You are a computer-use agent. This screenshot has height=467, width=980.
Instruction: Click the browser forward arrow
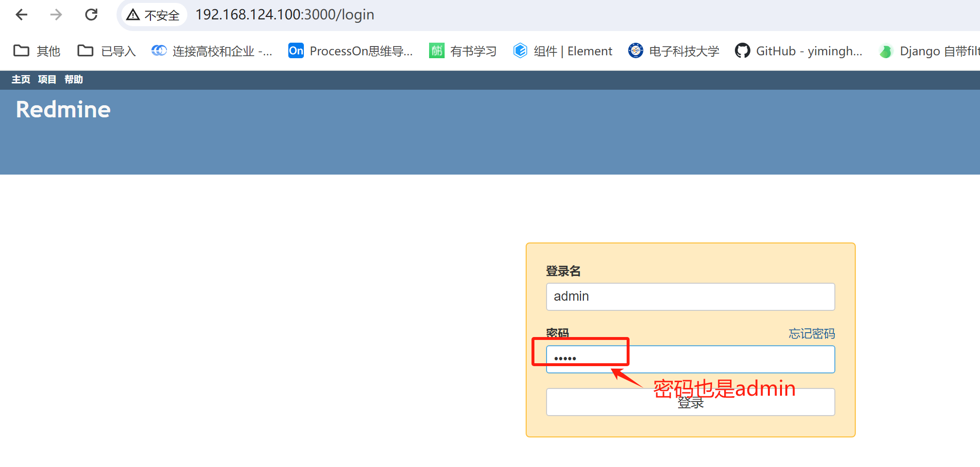point(56,15)
